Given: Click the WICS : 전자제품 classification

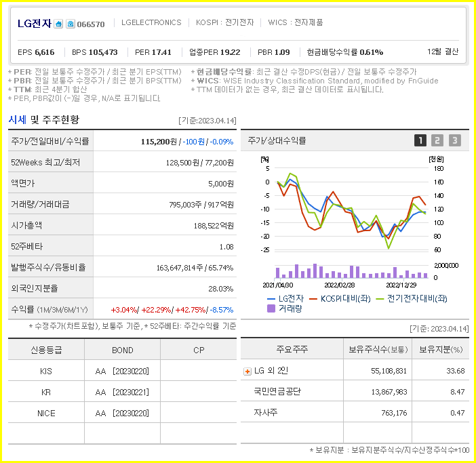Looking at the screenshot, I should pos(296,22).
